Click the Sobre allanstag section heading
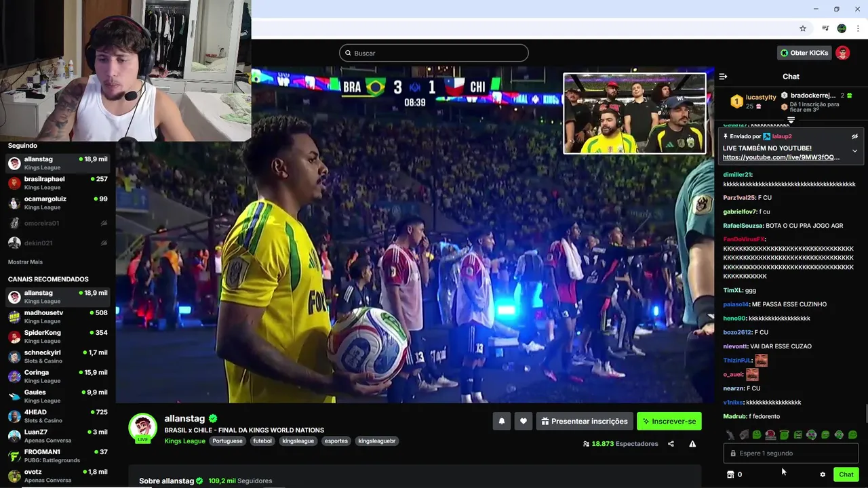Image resolution: width=868 pixels, height=488 pixels. [x=171, y=481]
